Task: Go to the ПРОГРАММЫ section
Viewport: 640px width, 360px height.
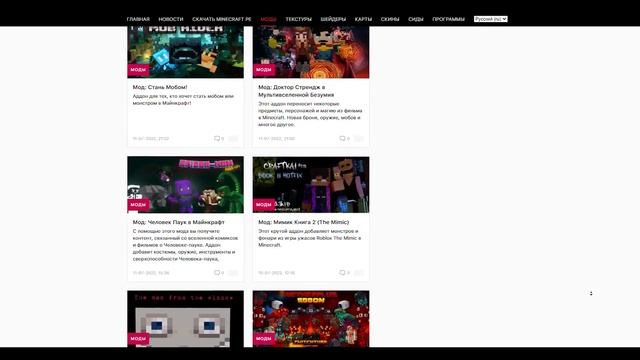Action: (448, 19)
